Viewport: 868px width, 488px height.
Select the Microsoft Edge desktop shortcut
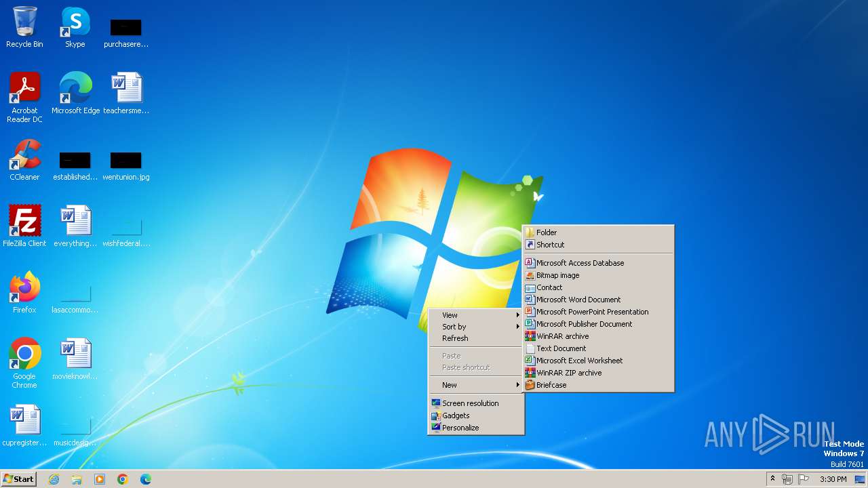(x=75, y=93)
